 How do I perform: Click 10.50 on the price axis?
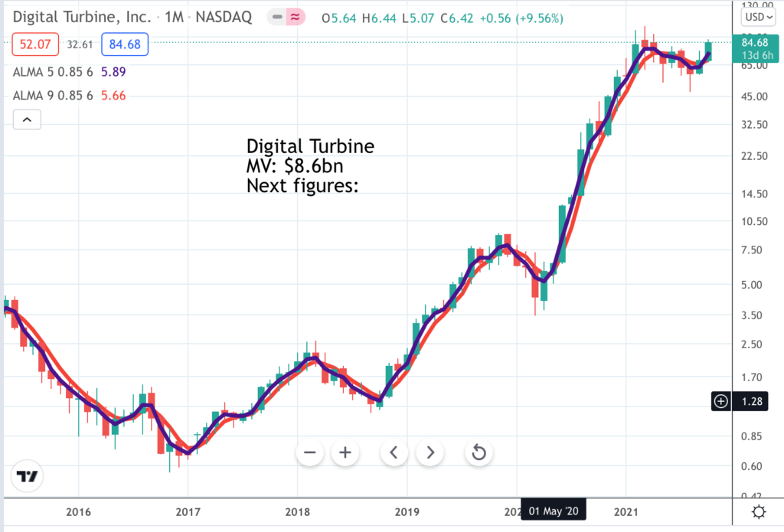(754, 221)
